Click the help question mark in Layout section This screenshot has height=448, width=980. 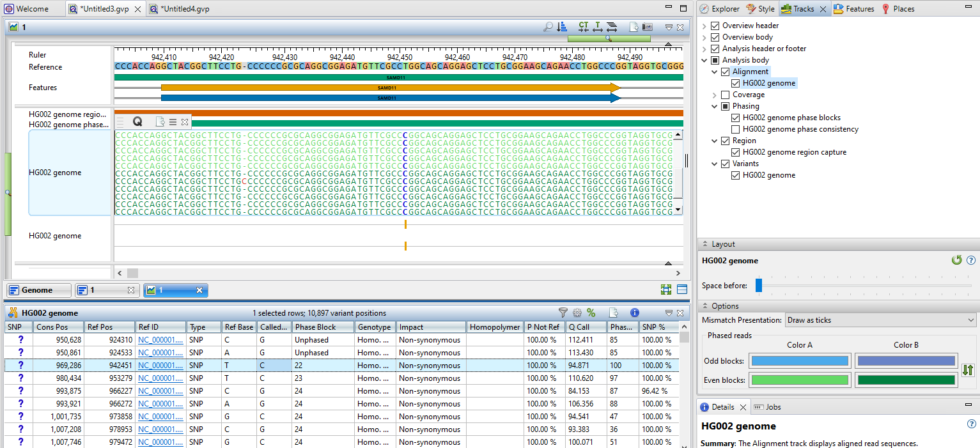click(x=971, y=260)
